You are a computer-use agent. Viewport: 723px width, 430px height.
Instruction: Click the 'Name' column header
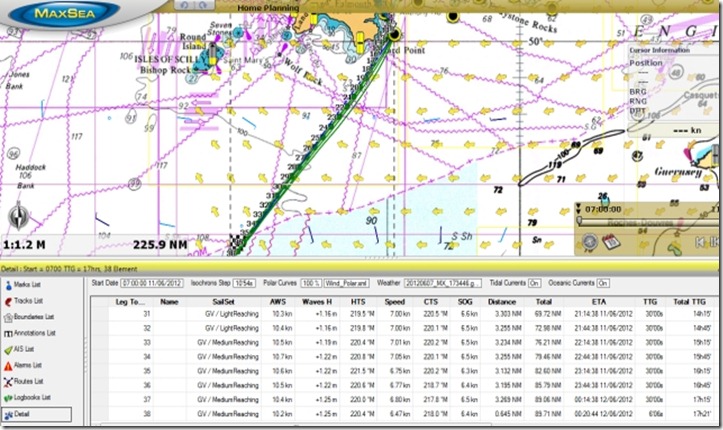169,302
